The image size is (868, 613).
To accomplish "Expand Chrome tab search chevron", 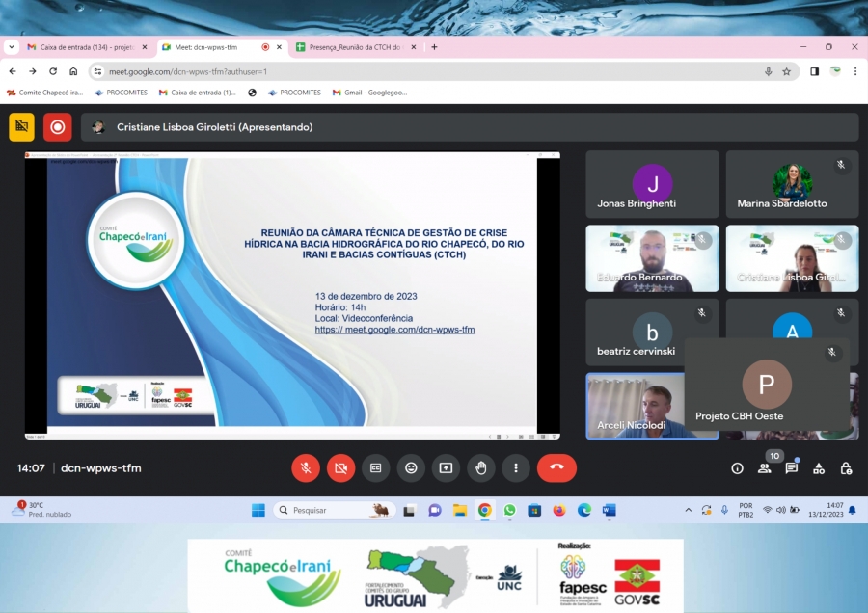I will pyautogui.click(x=12, y=47).
